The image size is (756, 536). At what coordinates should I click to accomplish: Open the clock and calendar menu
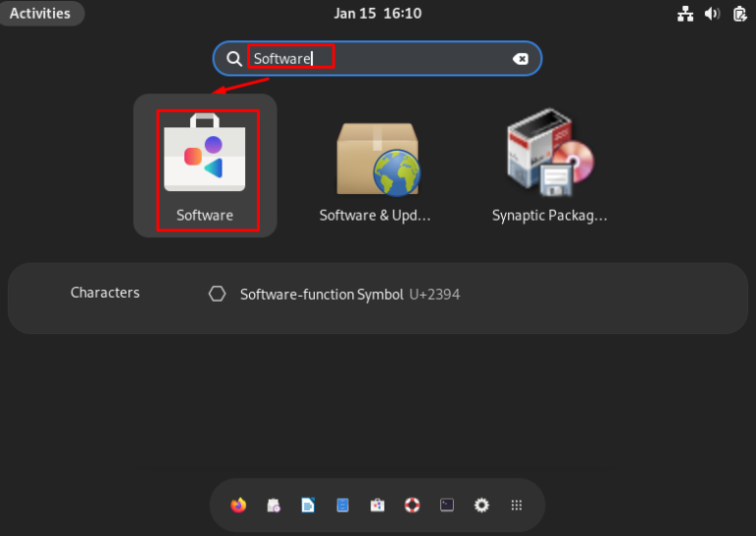(377, 13)
